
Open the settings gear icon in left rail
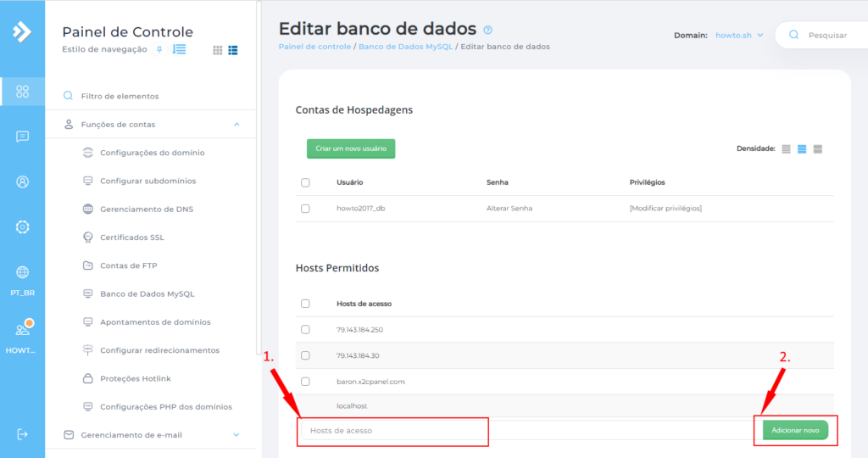pyautogui.click(x=22, y=226)
